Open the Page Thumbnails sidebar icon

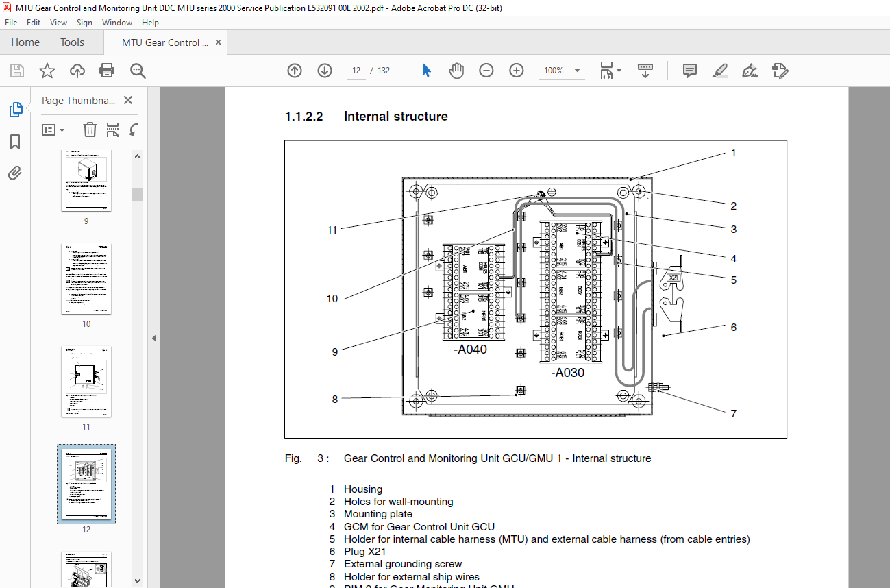[x=15, y=110]
